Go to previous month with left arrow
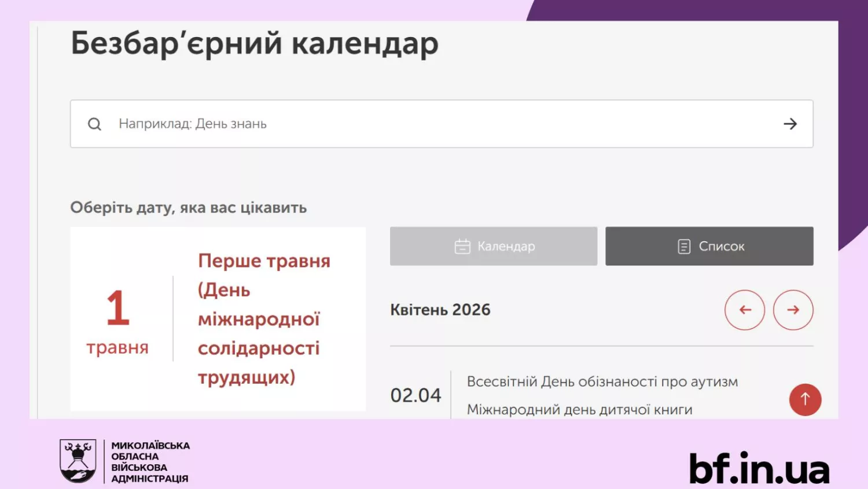 click(x=745, y=310)
